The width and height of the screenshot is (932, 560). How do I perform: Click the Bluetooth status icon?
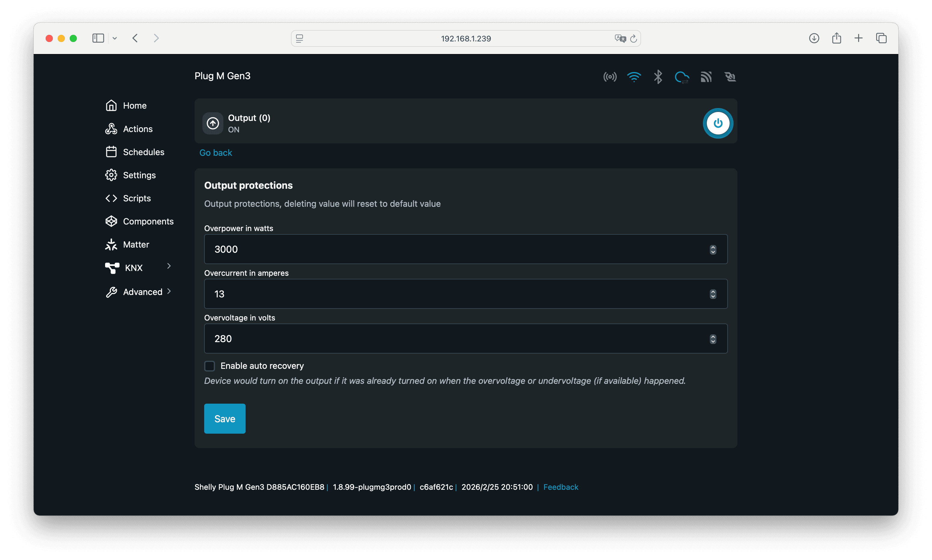658,77
